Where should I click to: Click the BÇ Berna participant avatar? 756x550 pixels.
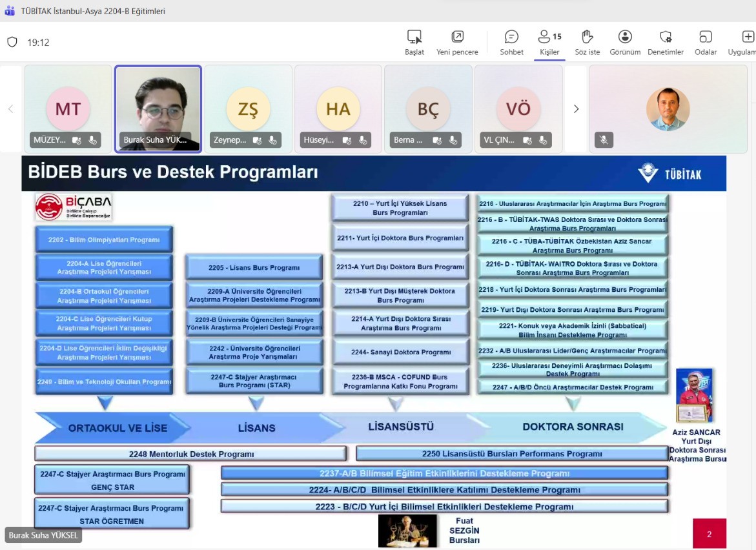pyautogui.click(x=428, y=108)
